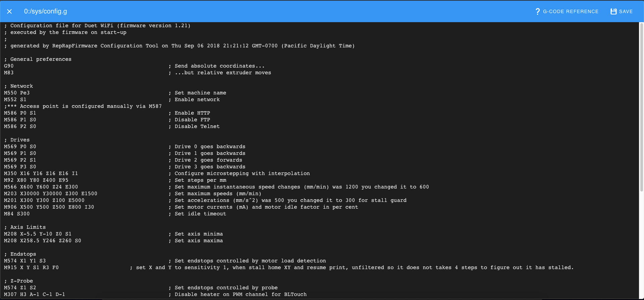Click the 'M586 P1 S0' line
This screenshot has width=644, height=300.
(20, 120)
